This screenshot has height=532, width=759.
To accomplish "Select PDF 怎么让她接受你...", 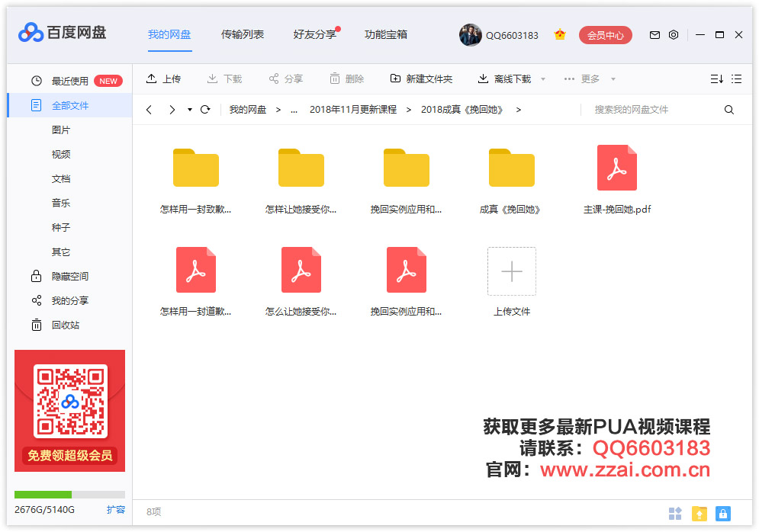I will pyautogui.click(x=301, y=282).
